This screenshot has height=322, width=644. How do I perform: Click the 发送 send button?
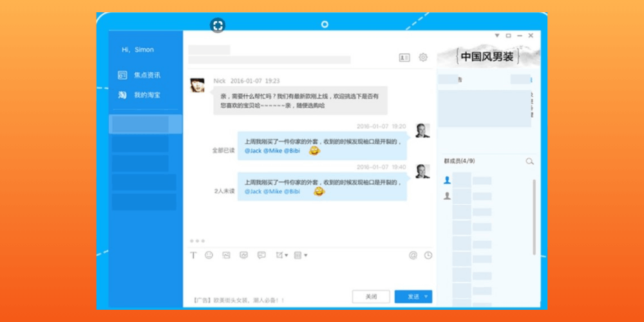tap(413, 296)
